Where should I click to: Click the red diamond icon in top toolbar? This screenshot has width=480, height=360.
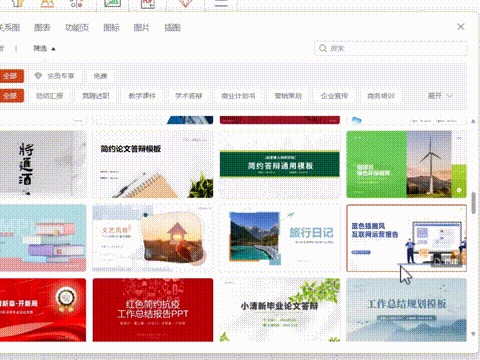pyautogui.click(x=186, y=3)
